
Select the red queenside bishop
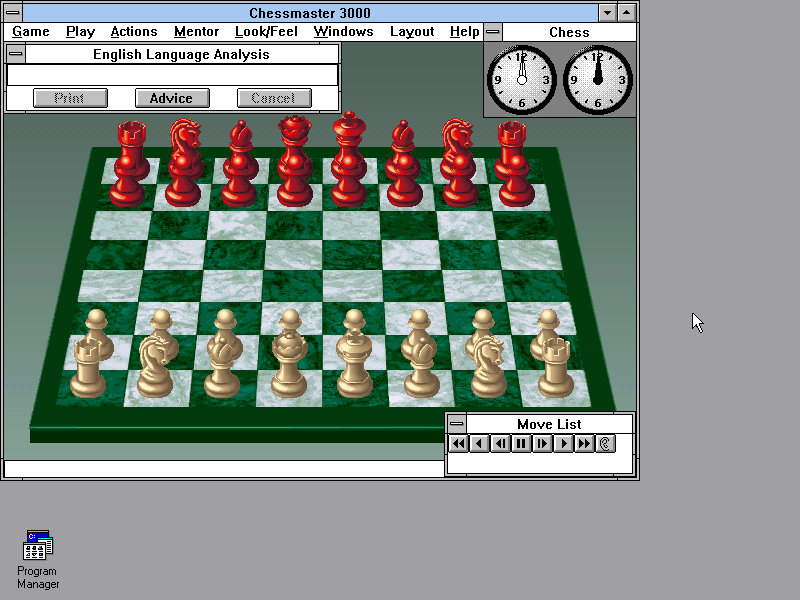coord(241,140)
